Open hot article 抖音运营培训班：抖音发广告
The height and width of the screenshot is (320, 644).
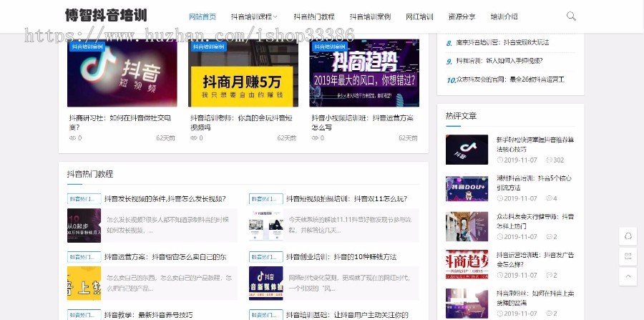click(x=535, y=260)
